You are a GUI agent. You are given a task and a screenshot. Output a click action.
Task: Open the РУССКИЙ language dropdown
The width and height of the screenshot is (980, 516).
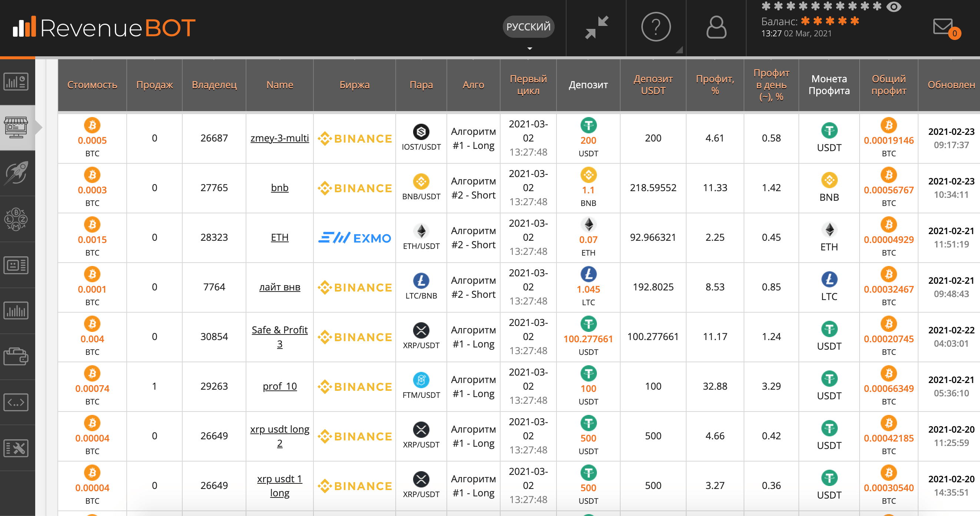click(x=528, y=27)
